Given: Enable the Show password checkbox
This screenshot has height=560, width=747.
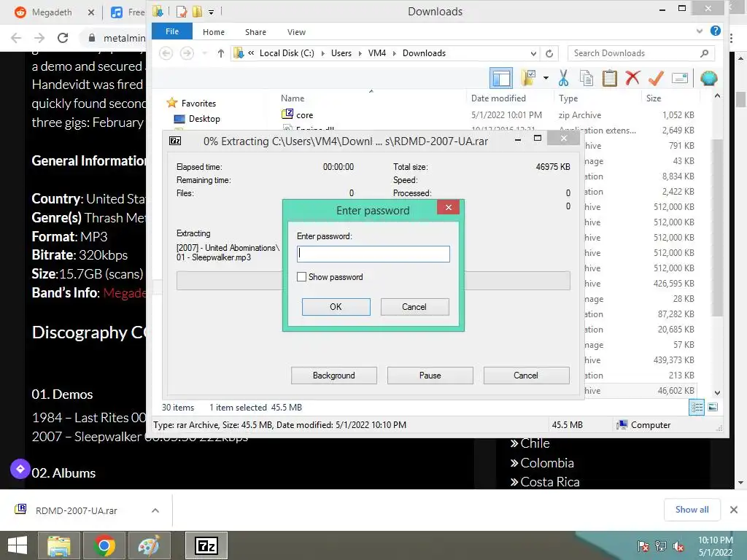Looking at the screenshot, I should (301, 276).
